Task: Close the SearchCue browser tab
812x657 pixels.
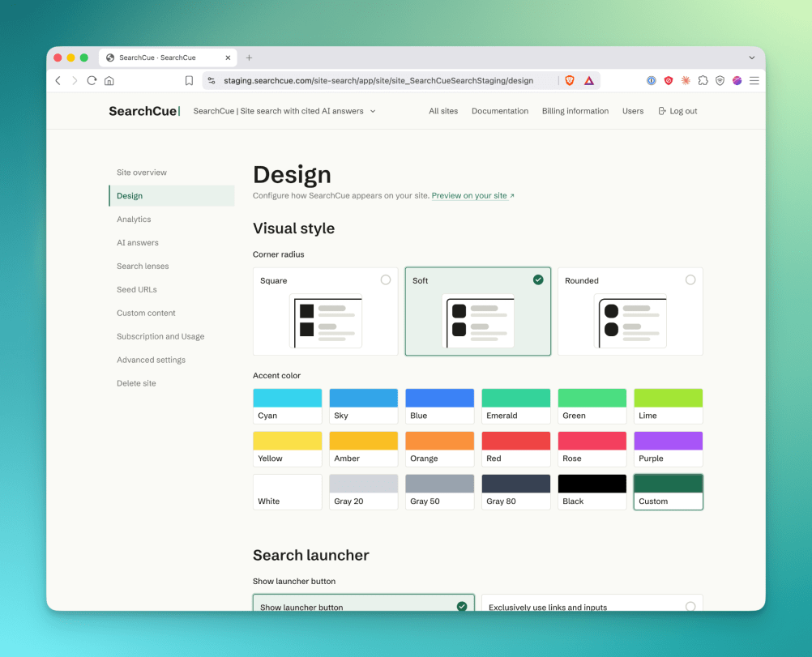Action: pos(228,58)
